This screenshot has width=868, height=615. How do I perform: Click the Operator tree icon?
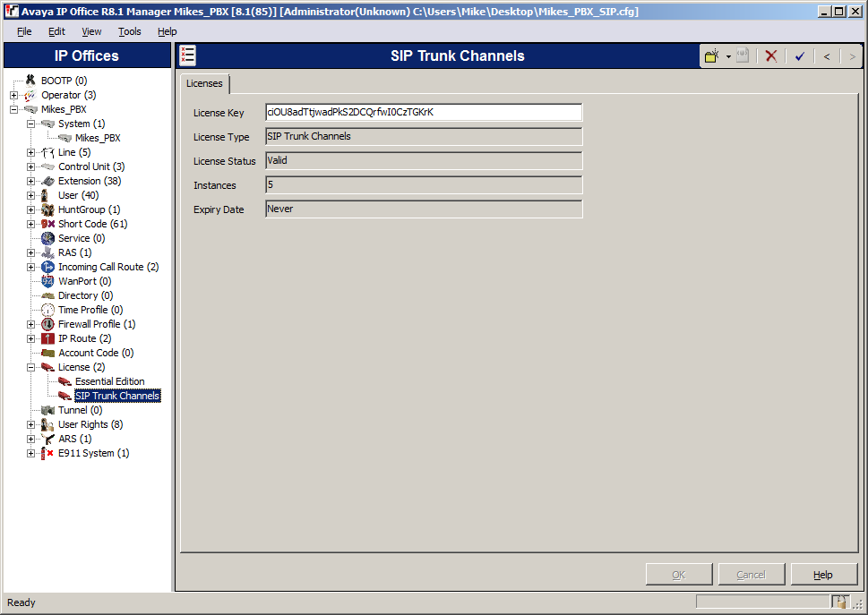click(30, 95)
